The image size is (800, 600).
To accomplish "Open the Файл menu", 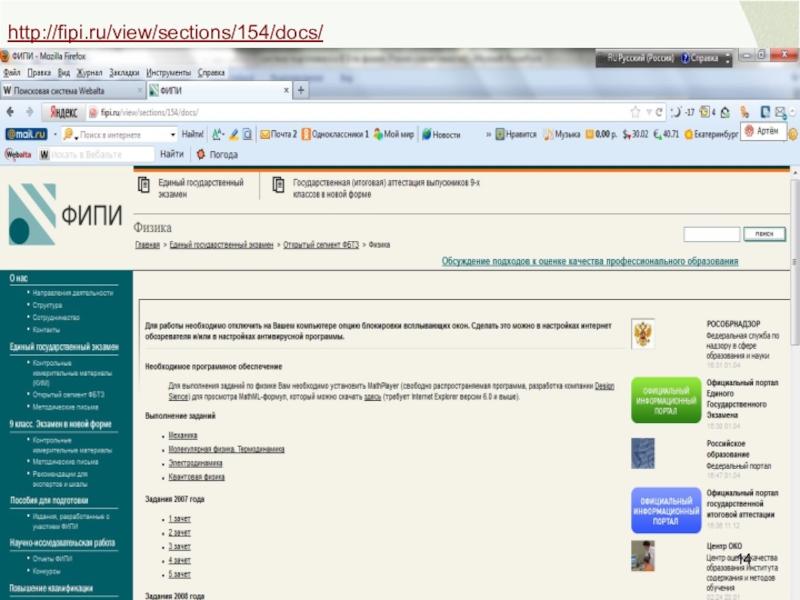I will [12, 72].
